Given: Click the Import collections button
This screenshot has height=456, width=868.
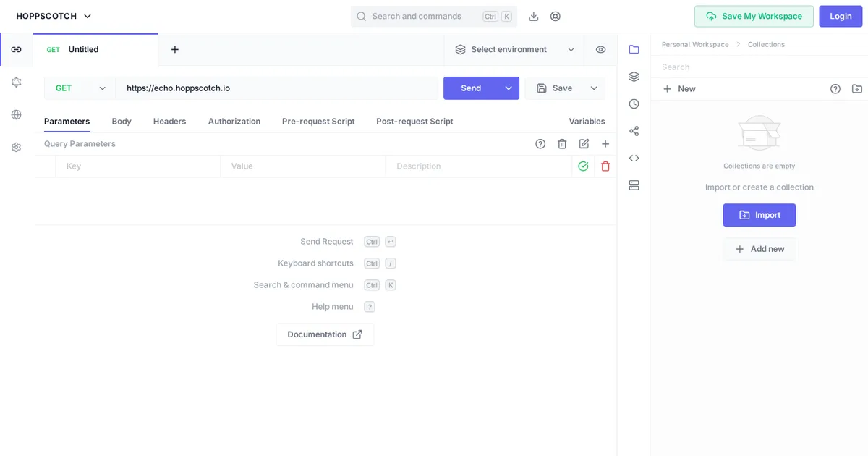Looking at the screenshot, I should (759, 215).
